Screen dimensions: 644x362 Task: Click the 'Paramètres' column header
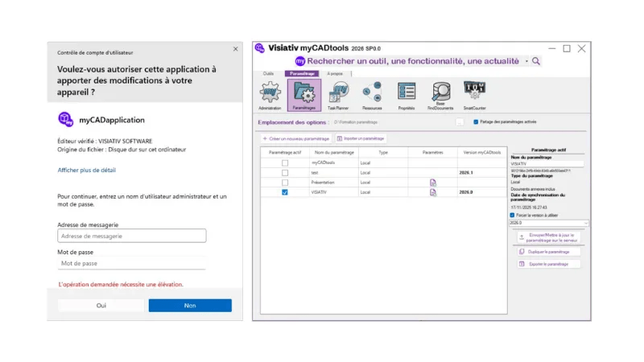433,152
